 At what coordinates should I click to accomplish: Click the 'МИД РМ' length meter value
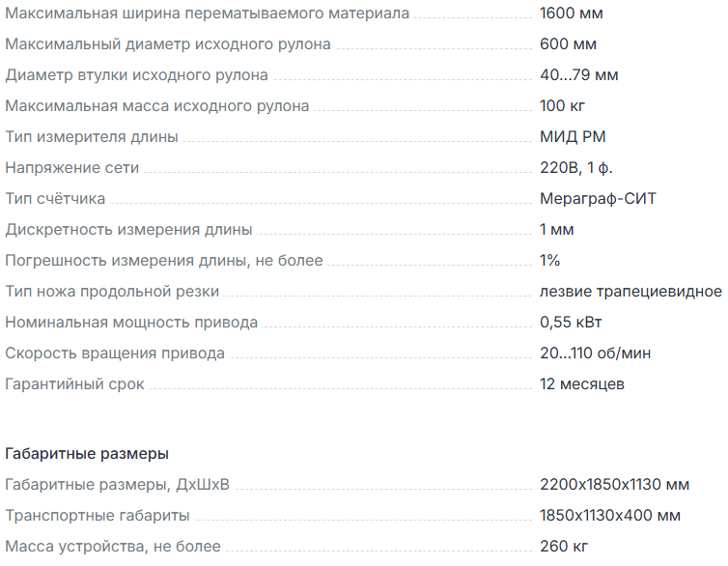point(574,137)
